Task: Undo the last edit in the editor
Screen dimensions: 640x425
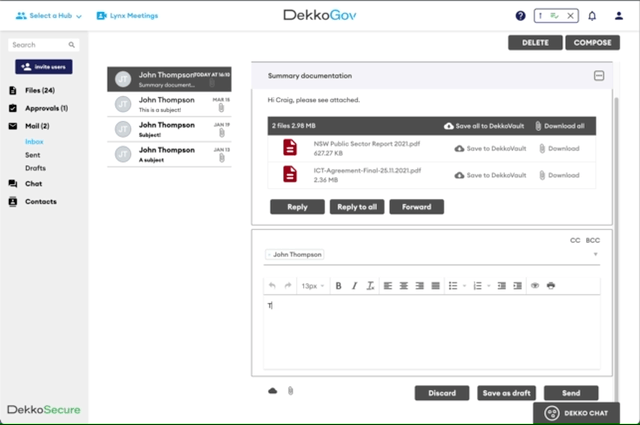Action: (272, 286)
